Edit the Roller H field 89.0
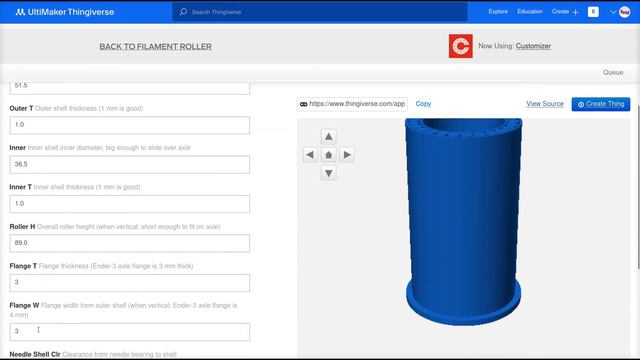This screenshot has height=360, width=640. (129, 243)
